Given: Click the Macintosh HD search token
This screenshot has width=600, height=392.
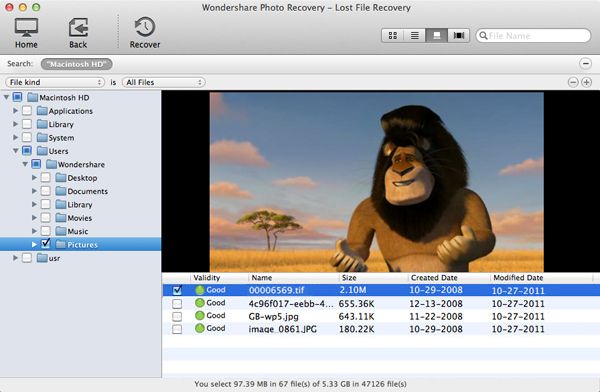Looking at the screenshot, I should coord(77,64).
